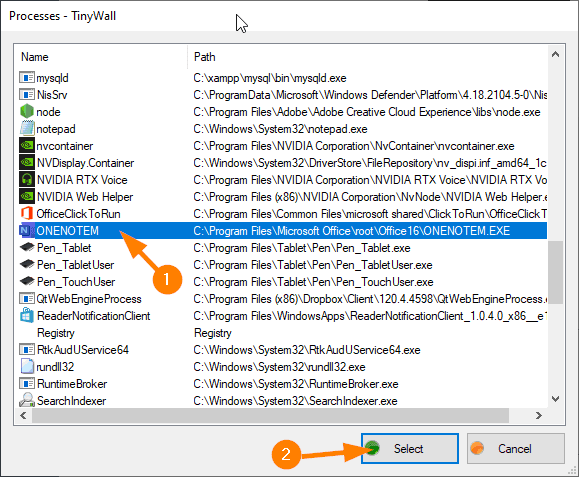
Task: Click the rundll32.exe path cell
Action: pos(279,367)
